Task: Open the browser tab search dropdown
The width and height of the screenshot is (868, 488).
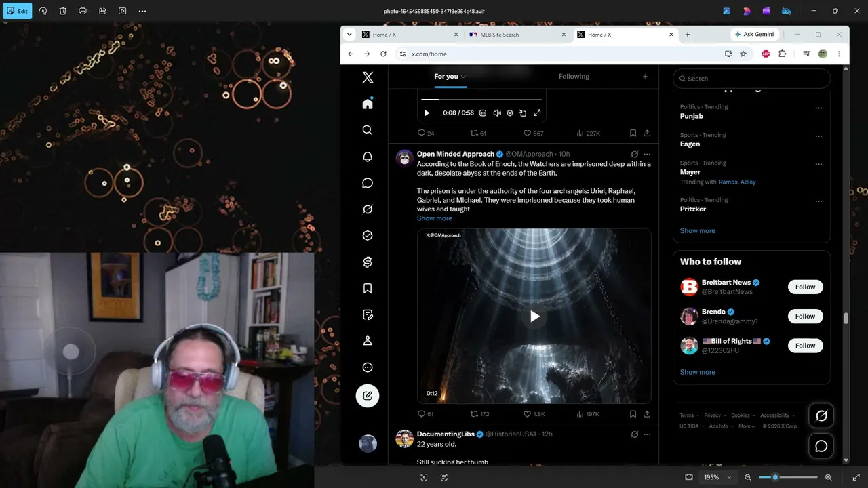Action: 349,35
